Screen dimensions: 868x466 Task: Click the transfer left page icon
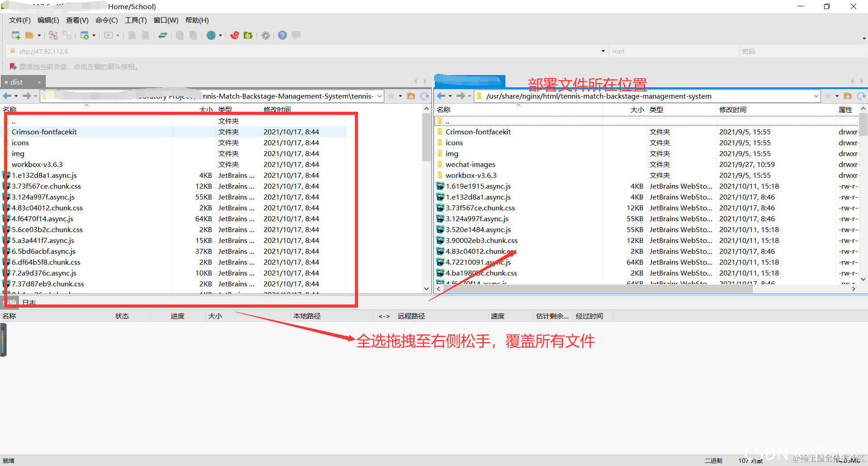coord(132,35)
